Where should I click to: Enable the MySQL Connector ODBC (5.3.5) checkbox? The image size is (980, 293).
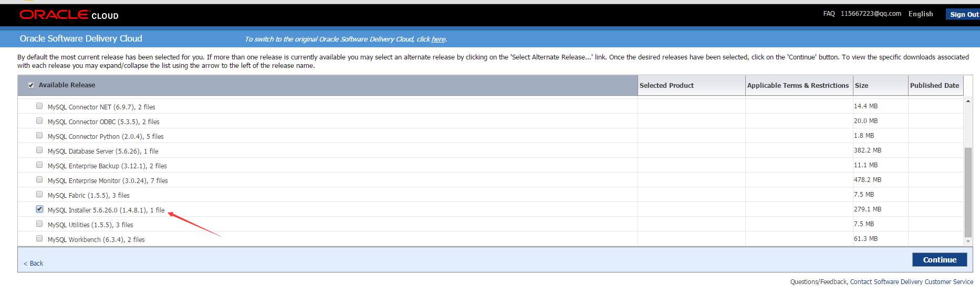pos(39,121)
